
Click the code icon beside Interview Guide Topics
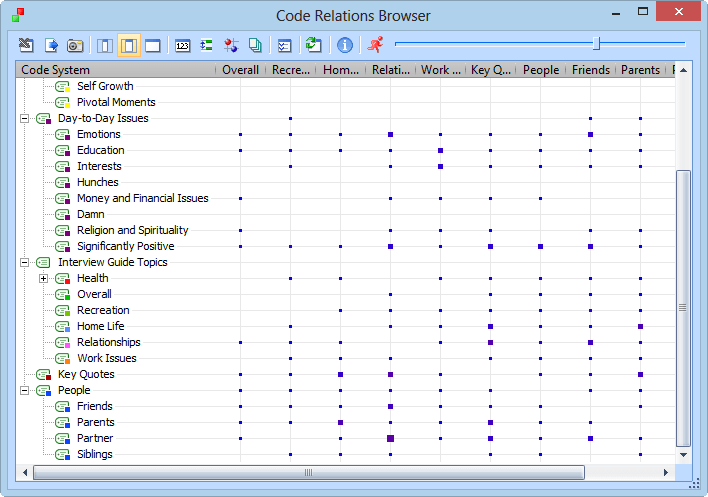(43, 262)
